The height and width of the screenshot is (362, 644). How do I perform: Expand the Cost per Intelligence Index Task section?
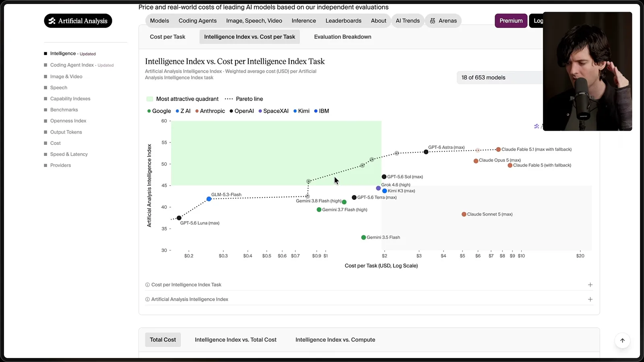tap(590, 285)
